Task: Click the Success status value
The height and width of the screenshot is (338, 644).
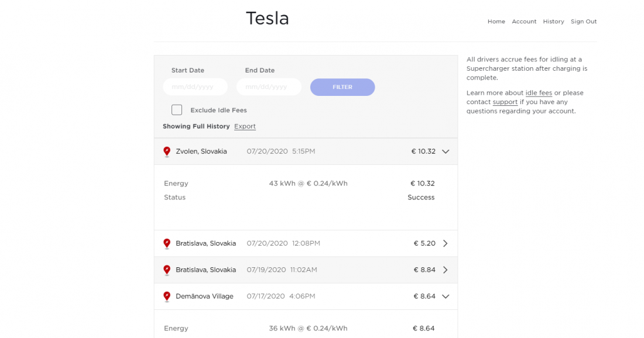Action: click(x=421, y=197)
